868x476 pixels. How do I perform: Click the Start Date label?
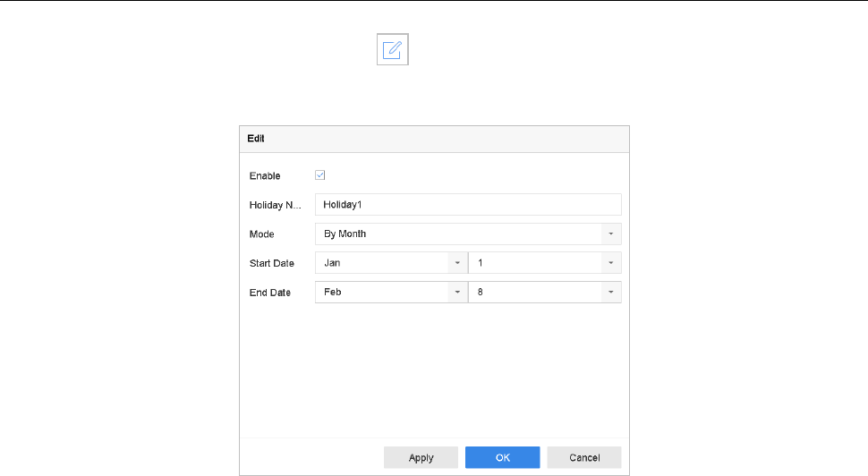pos(270,264)
